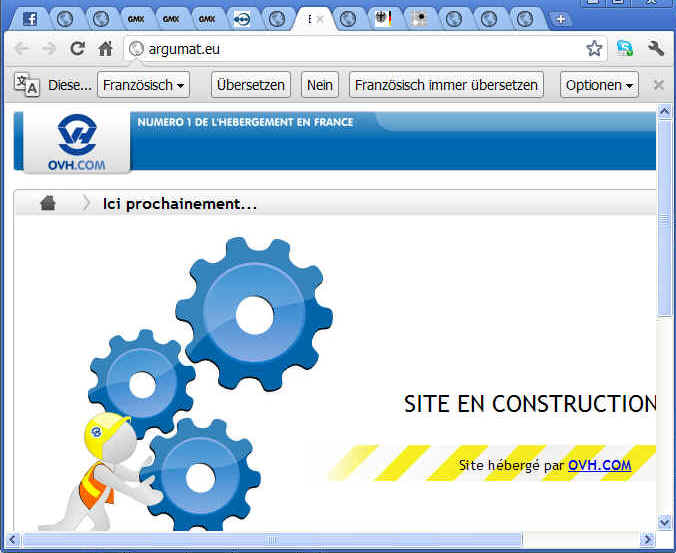Open the second GMX tab

[171, 19]
